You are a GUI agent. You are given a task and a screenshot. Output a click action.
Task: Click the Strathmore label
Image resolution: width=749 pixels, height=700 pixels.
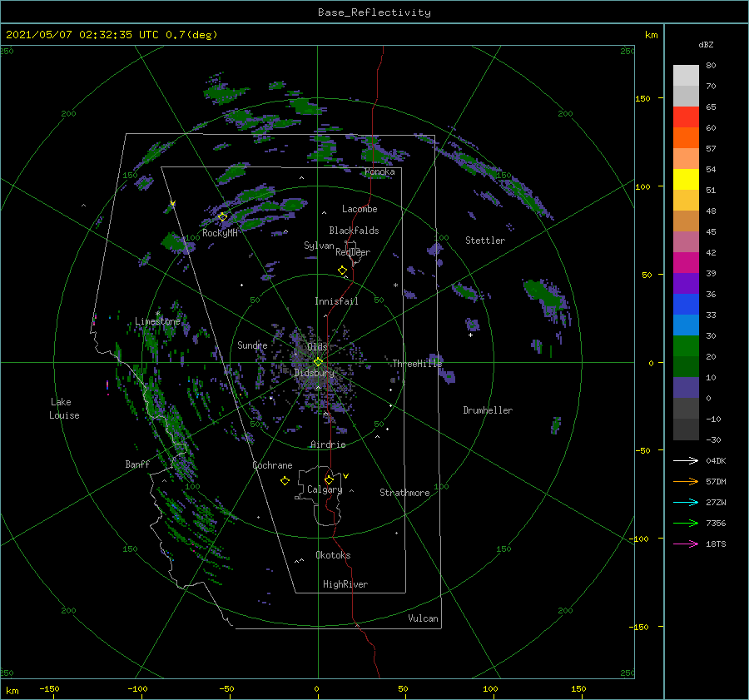tap(404, 493)
